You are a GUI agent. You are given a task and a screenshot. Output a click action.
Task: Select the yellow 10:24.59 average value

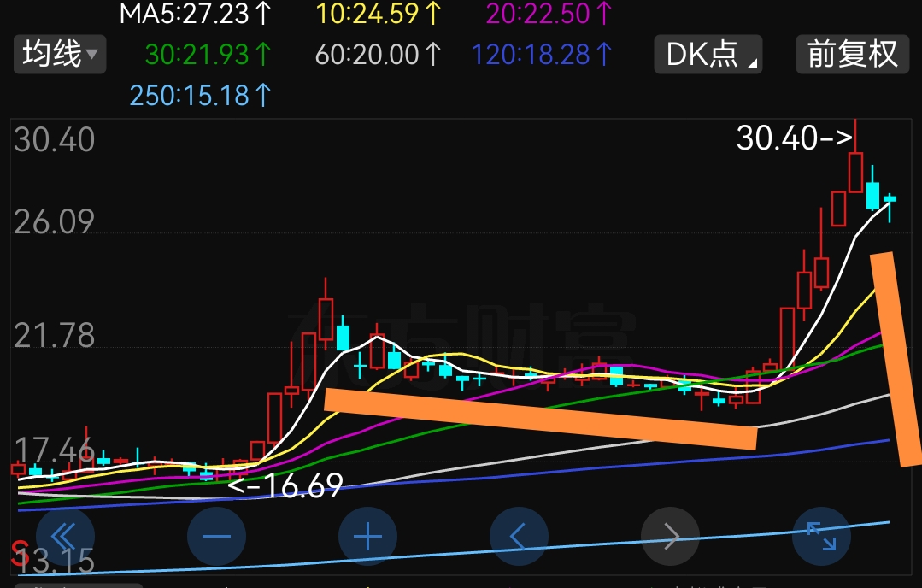tap(378, 15)
